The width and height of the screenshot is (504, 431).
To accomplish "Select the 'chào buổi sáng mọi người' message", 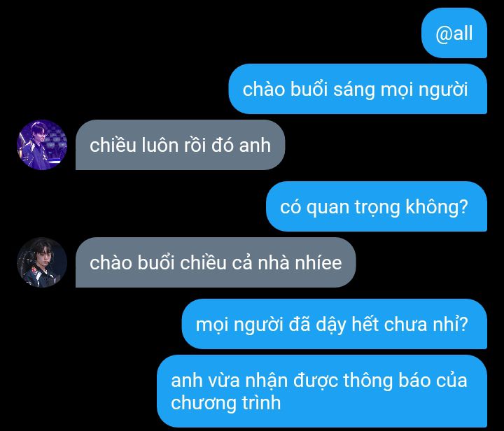I will [x=358, y=89].
